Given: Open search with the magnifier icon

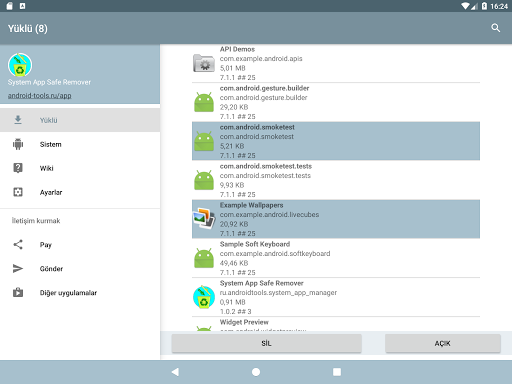Looking at the screenshot, I should (496, 28).
